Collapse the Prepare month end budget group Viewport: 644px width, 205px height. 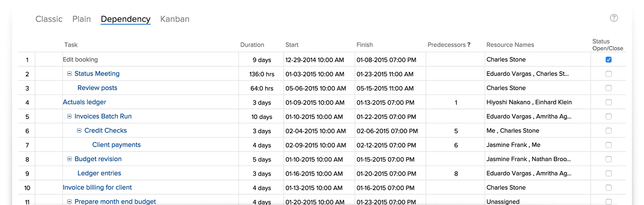(69, 201)
